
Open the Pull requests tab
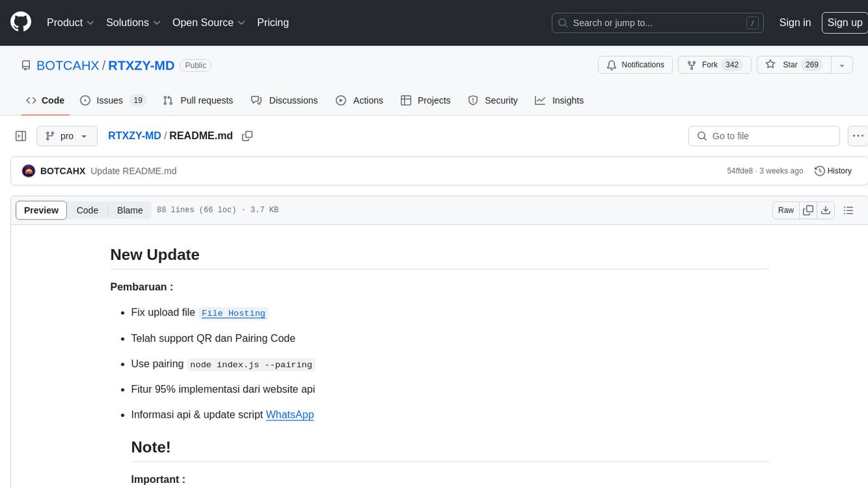pos(198,100)
